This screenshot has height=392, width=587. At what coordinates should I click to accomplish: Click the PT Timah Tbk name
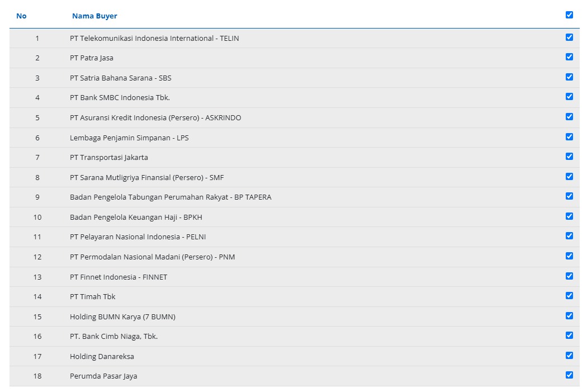click(92, 297)
